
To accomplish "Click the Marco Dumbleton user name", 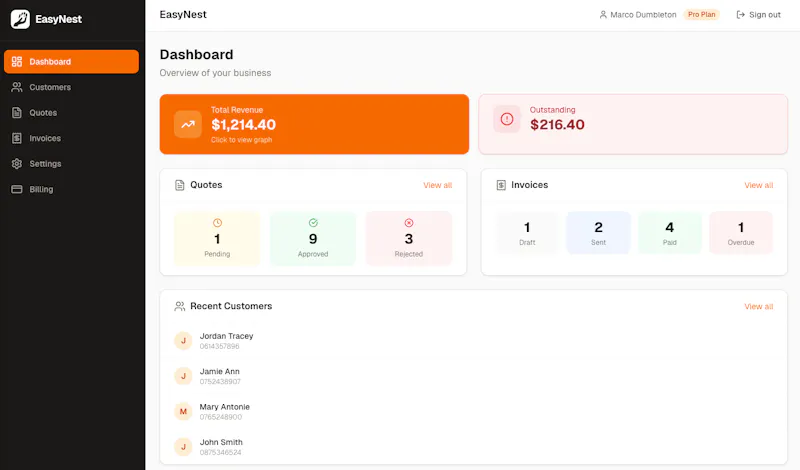I will [643, 15].
